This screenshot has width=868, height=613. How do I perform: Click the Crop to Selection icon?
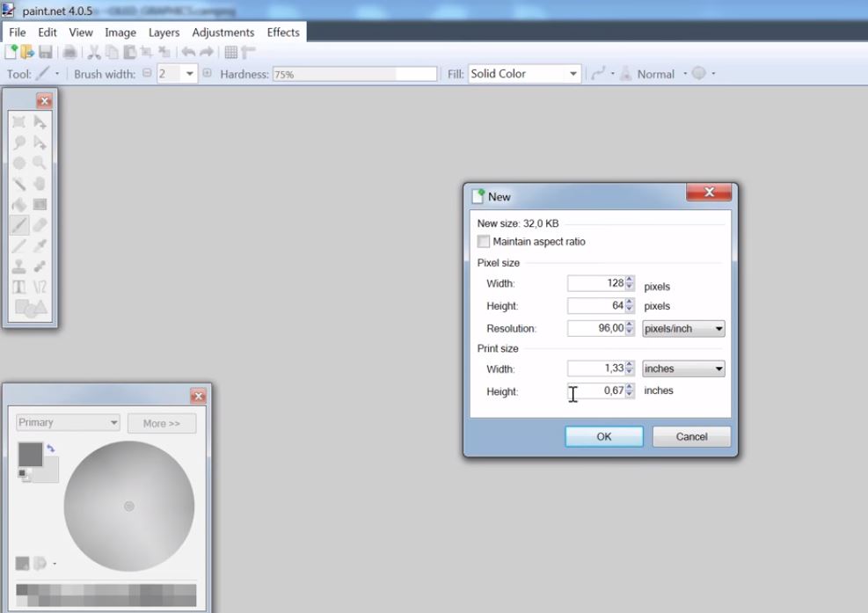147,52
